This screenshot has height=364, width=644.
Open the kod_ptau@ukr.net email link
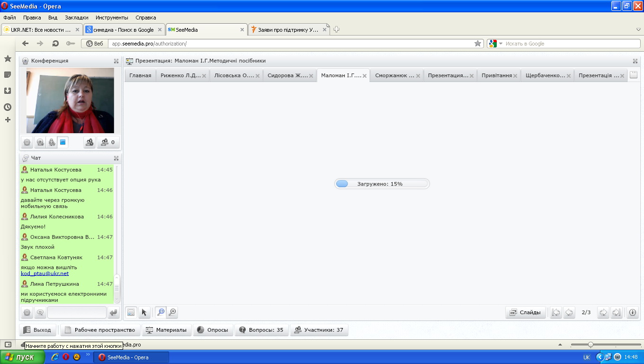45,273
